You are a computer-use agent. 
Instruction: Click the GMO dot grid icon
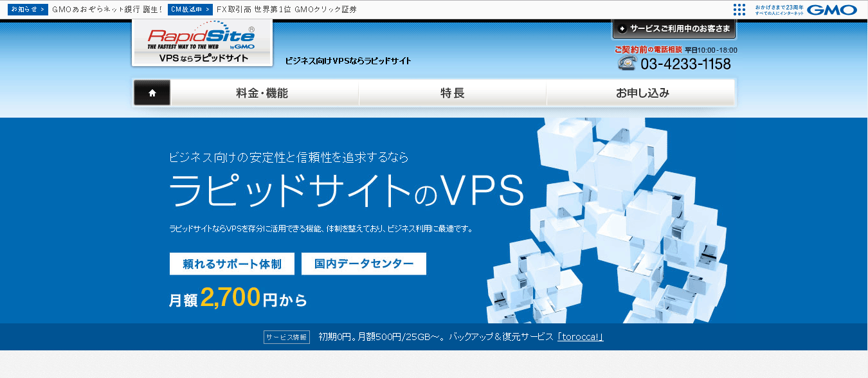click(739, 10)
